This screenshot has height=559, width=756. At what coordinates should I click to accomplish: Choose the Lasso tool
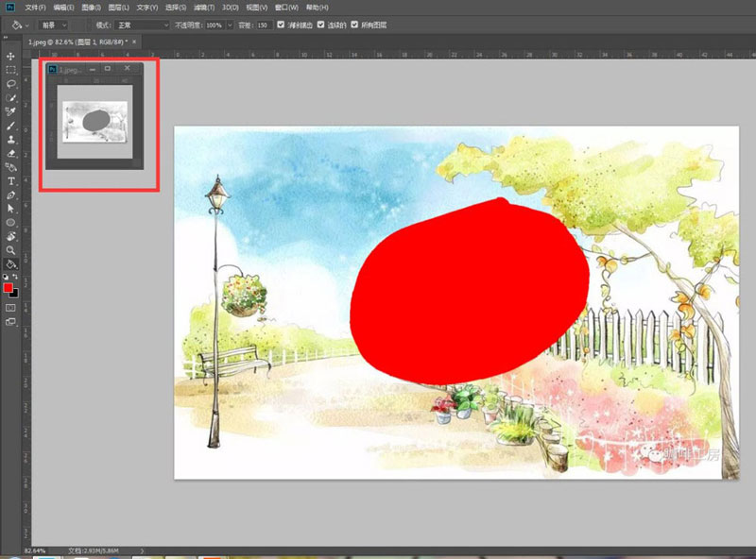tap(10, 84)
